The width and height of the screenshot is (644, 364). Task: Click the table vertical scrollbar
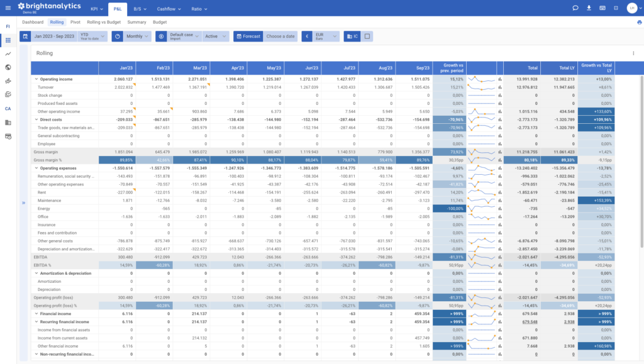(x=641, y=162)
